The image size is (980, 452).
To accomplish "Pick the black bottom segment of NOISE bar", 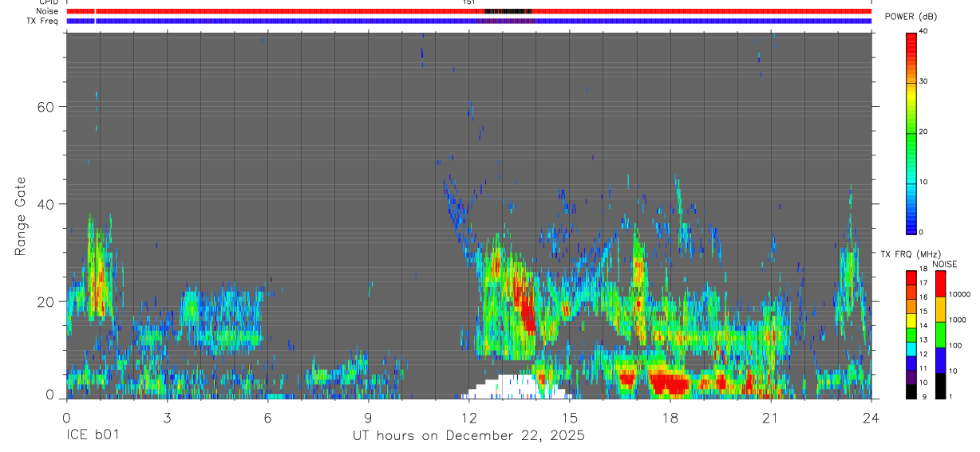I will point(941,386).
